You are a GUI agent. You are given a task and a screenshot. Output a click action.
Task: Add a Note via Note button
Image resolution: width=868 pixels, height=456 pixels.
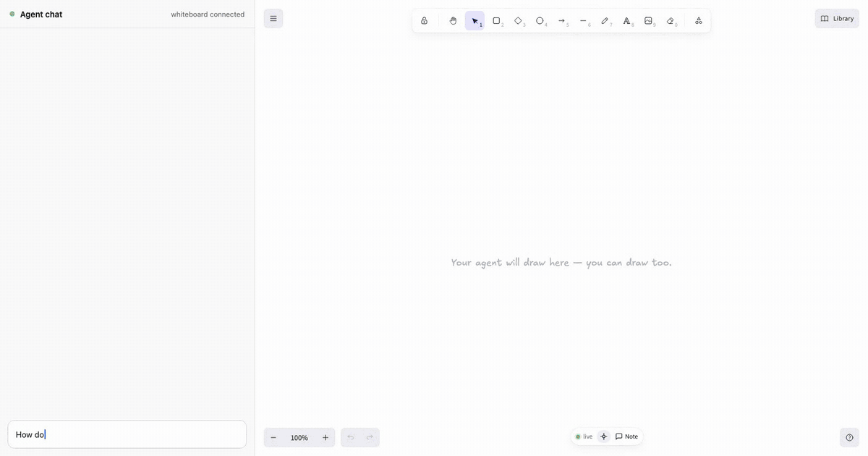627,436
